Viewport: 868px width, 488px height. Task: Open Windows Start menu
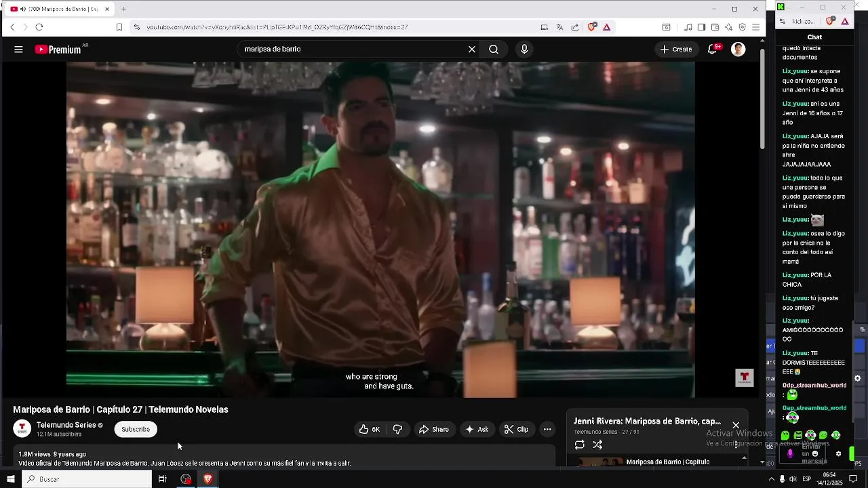pyautogui.click(x=10, y=479)
